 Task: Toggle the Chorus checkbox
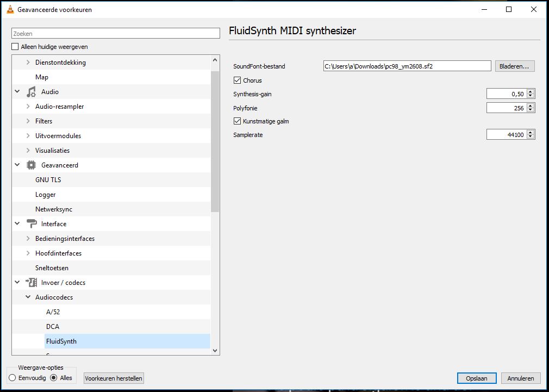[x=237, y=80]
